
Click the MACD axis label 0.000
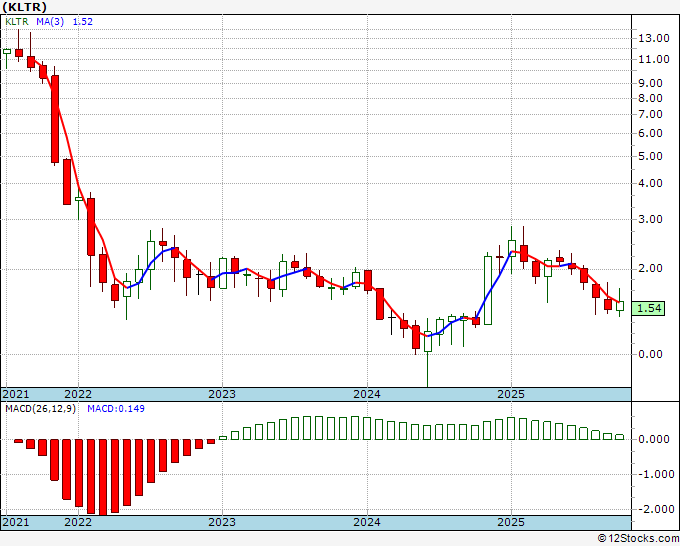pos(654,439)
